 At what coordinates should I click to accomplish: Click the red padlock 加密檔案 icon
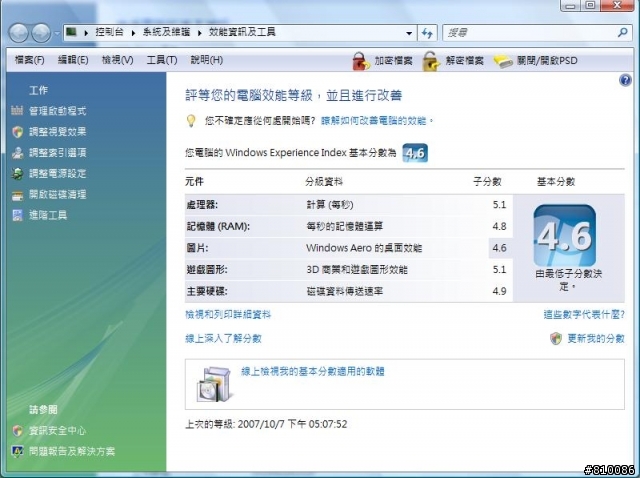[361, 61]
